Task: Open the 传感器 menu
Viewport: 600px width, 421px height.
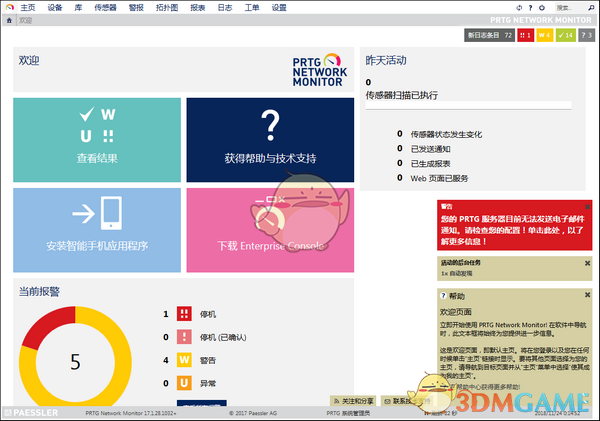Action: pos(105,8)
